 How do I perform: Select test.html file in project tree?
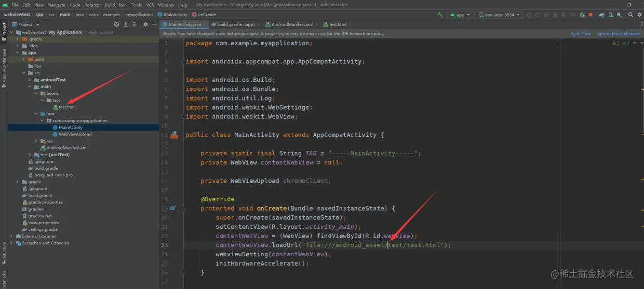[67, 107]
